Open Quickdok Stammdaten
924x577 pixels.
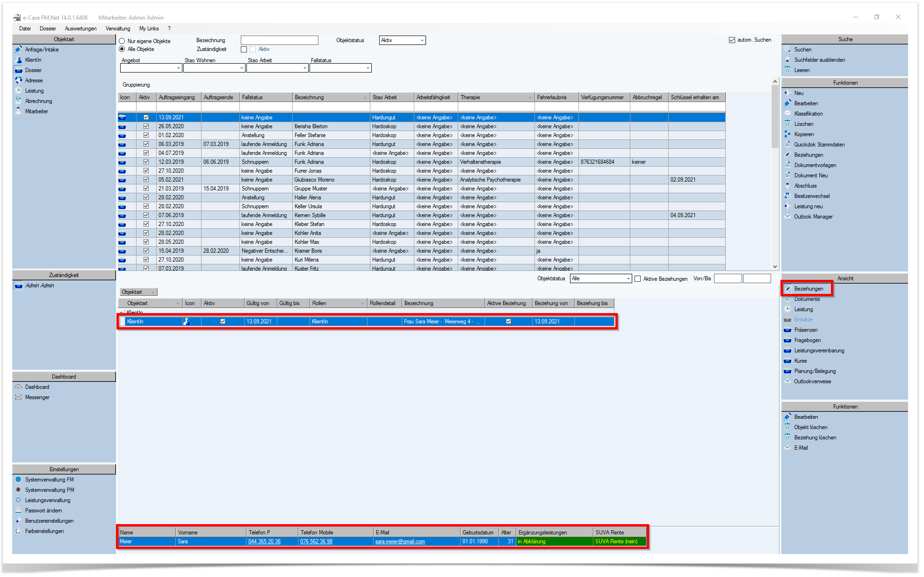click(819, 145)
